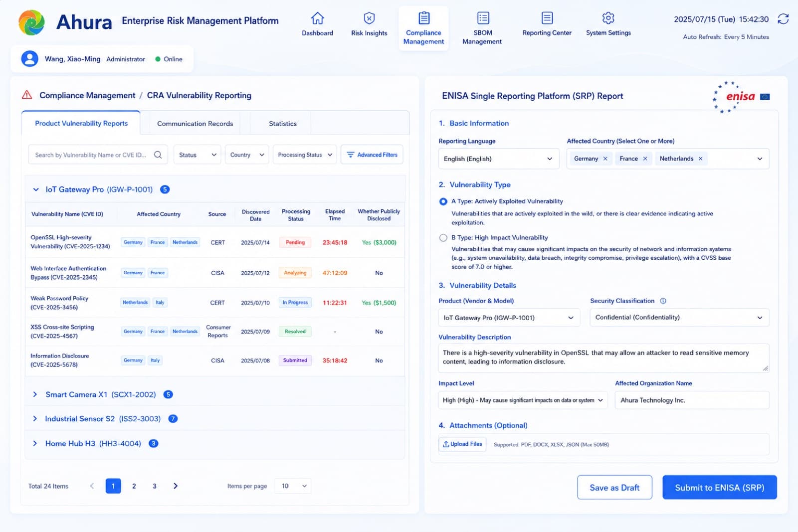This screenshot has width=798, height=532.
Task: Click the Home Hub H3 count badge 3
Action: pos(154,443)
